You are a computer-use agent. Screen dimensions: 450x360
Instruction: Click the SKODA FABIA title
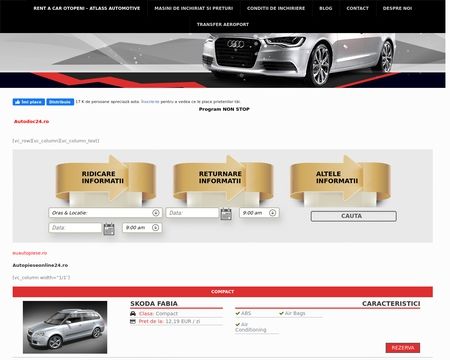tap(154, 304)
